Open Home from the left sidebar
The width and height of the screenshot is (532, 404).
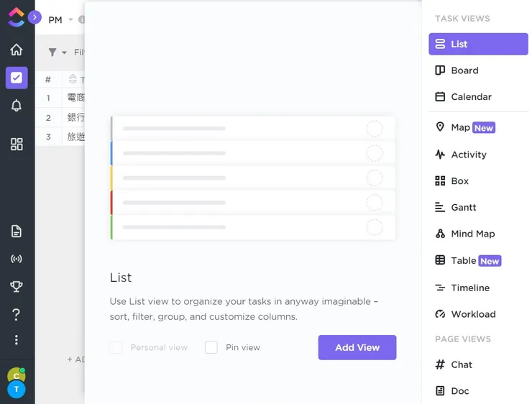click(17, 50)
